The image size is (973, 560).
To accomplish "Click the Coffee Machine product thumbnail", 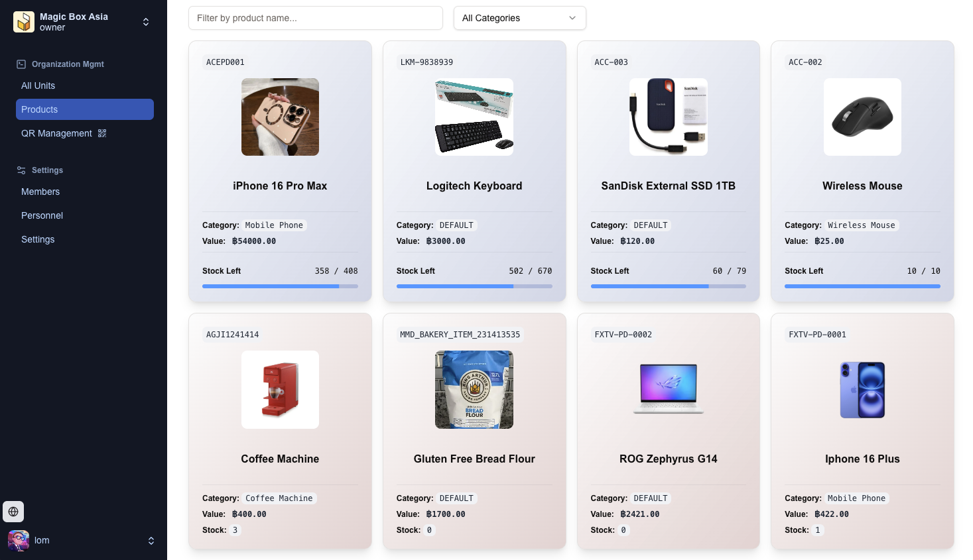I will (280, 390).
